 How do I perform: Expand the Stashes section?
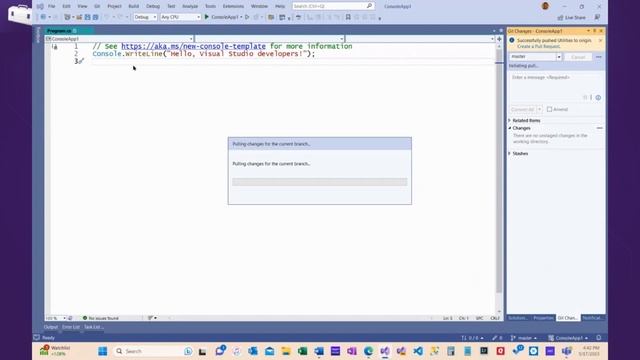pyautogui.click(x=510, y=153)
